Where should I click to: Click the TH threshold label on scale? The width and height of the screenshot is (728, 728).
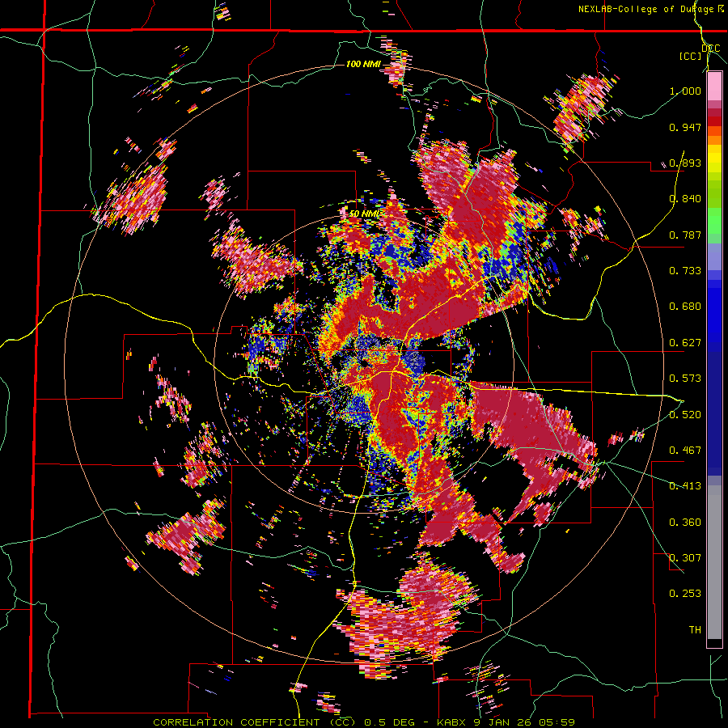695,630
